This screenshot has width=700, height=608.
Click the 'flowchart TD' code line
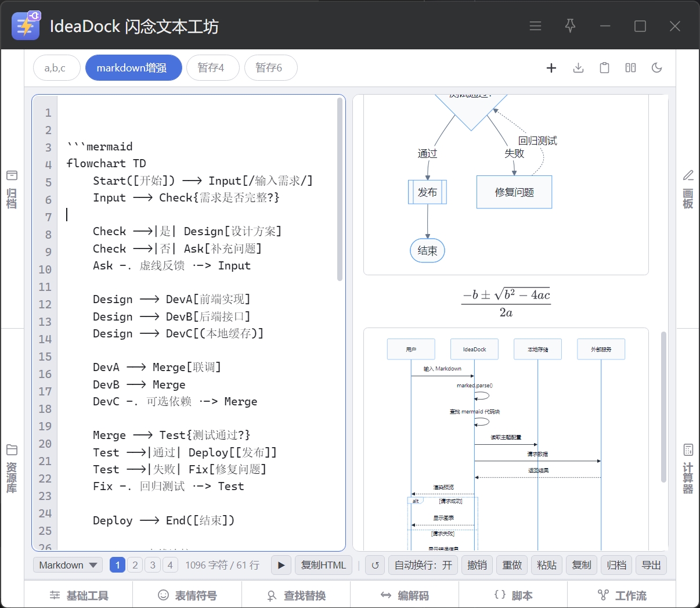pyautogui.click(x=106, y=163)
